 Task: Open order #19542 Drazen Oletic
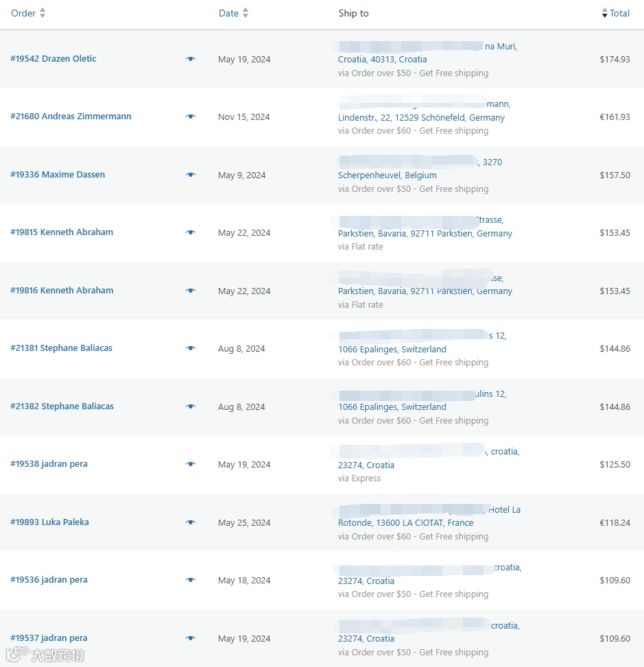tap(53, 59)
